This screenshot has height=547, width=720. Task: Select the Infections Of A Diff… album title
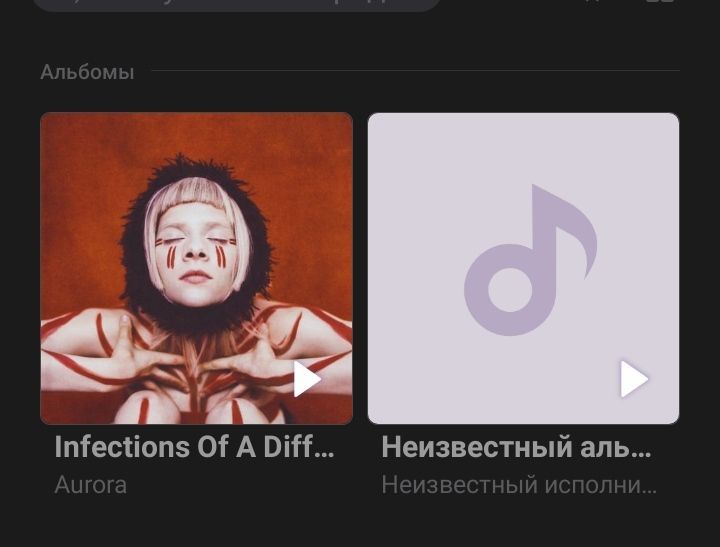(194, 446)
